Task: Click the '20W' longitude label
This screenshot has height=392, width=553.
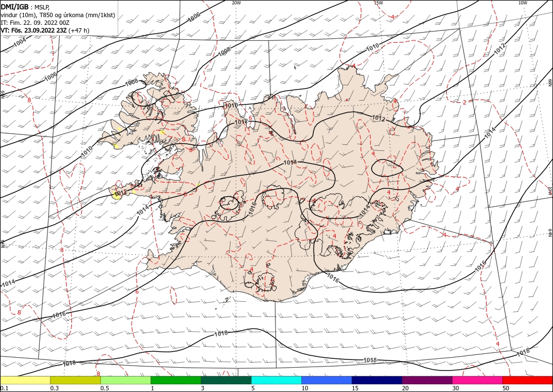Action: 236,3
